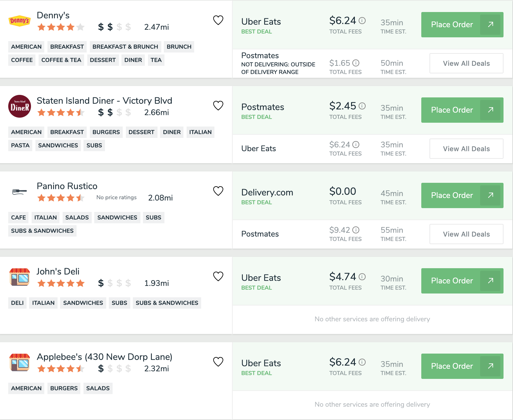Click Panino Rustico 'No price ratings' text
Screen dimensions: 513x420
point(116,197)
